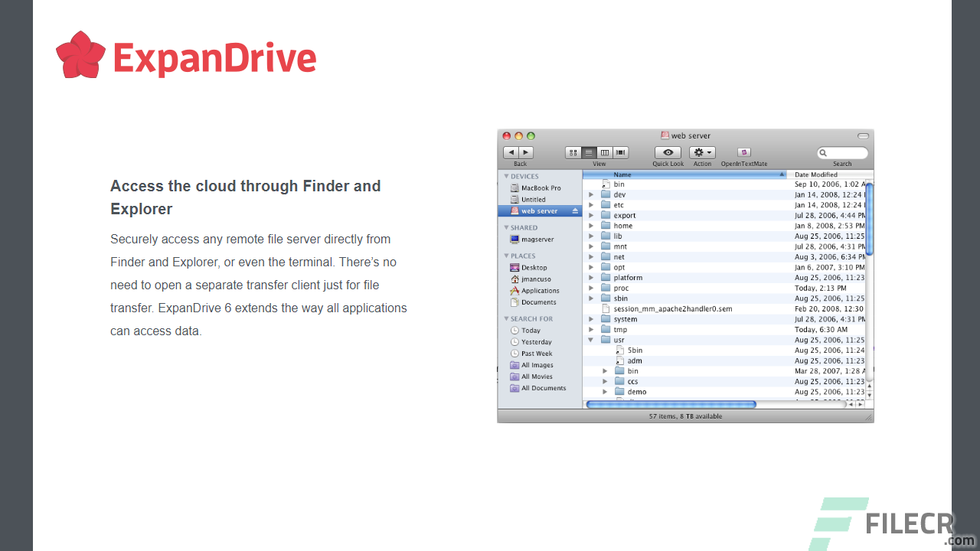Screen dimensions: 980x551
Task: Show Past Week search results
Action: 531,354
